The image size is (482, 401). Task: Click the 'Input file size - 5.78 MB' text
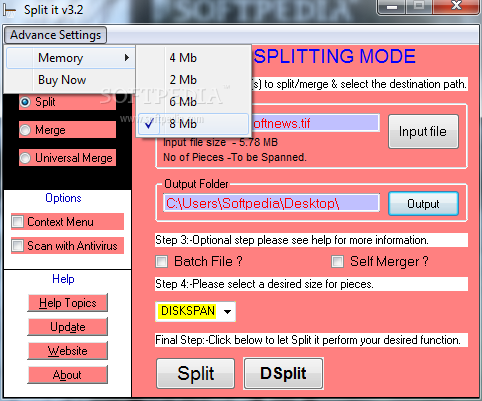[x=221, y=143]
